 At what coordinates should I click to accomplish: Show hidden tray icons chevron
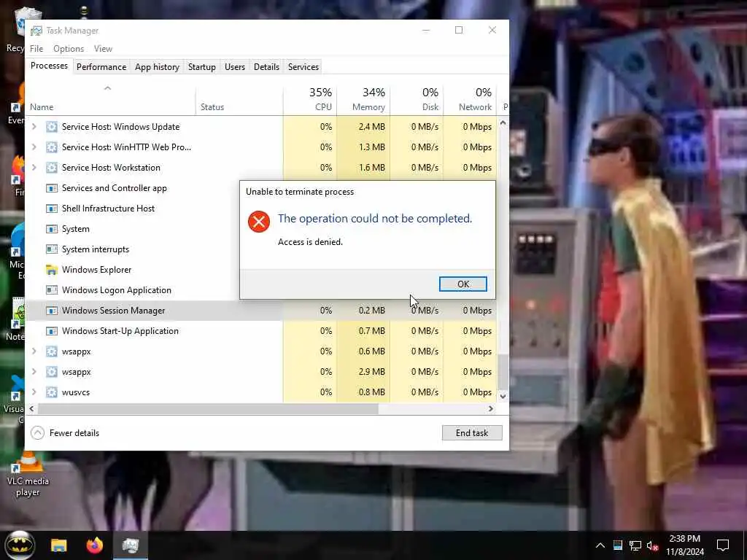[600, 545]
